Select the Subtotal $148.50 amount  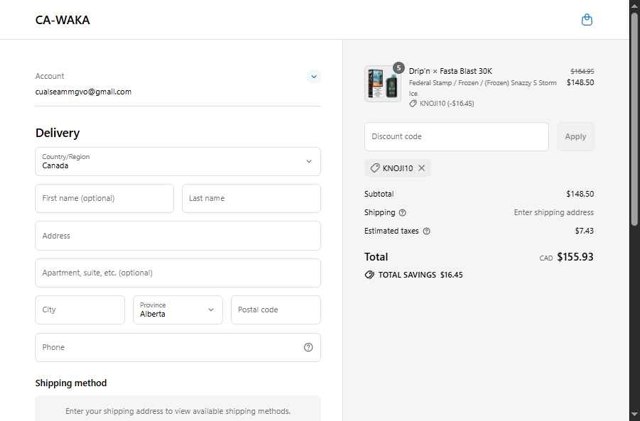click(x=580, y=194)
